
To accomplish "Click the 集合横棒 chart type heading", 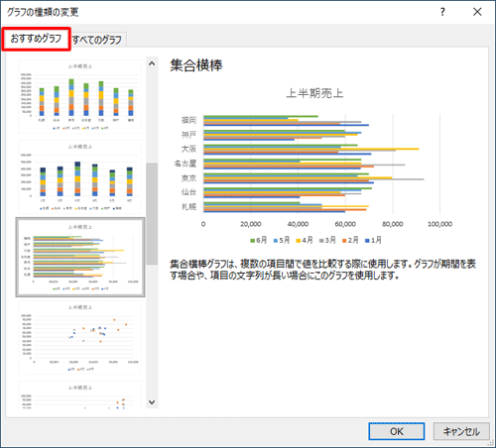I will tap(196, 65).
